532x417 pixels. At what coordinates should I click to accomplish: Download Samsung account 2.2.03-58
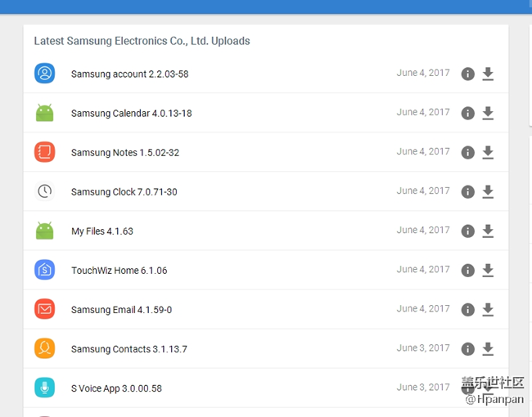coord(488,74)
